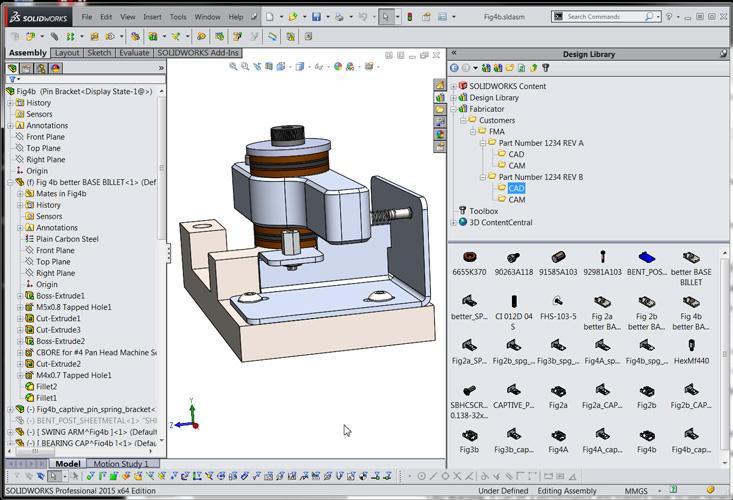Switch to the Sketch tab
This screenshot has height=500, width=733.
click(x=99, y=53)
